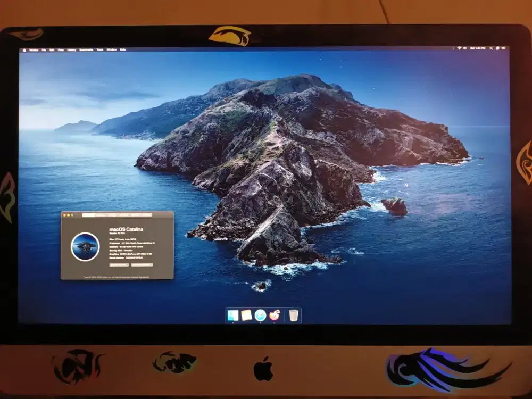Switch to the Storage tab
The image size is (532, 399).
tap(112, 215)
